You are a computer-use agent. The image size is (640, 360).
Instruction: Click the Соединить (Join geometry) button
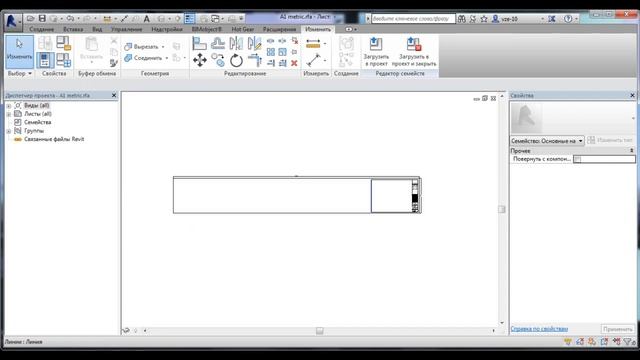click(x=143, y=58)
